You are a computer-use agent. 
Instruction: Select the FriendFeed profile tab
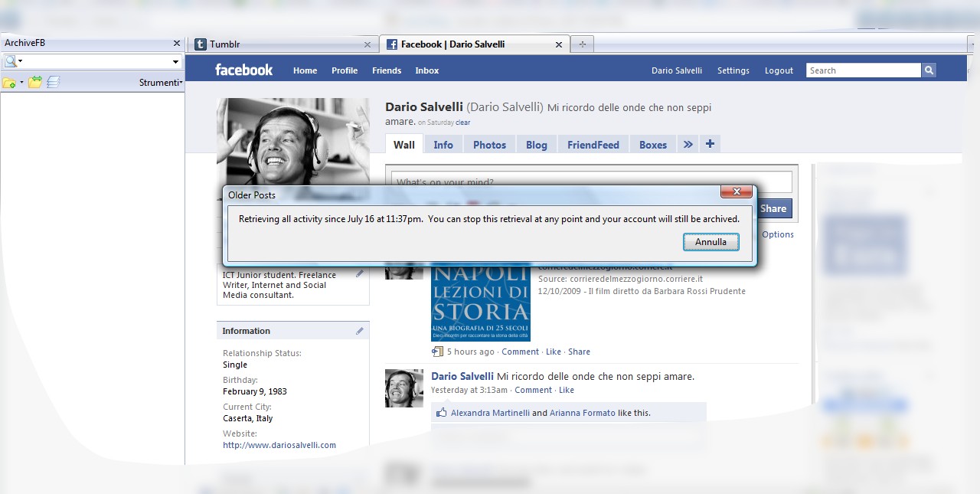click(x=593, y=145)
